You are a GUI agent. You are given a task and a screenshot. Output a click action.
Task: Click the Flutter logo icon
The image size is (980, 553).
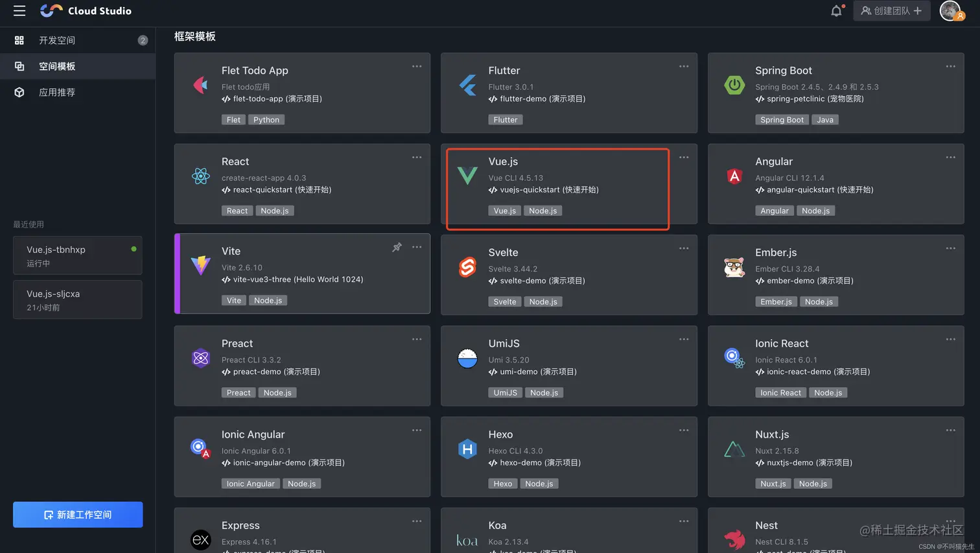(x=467, y=85)
